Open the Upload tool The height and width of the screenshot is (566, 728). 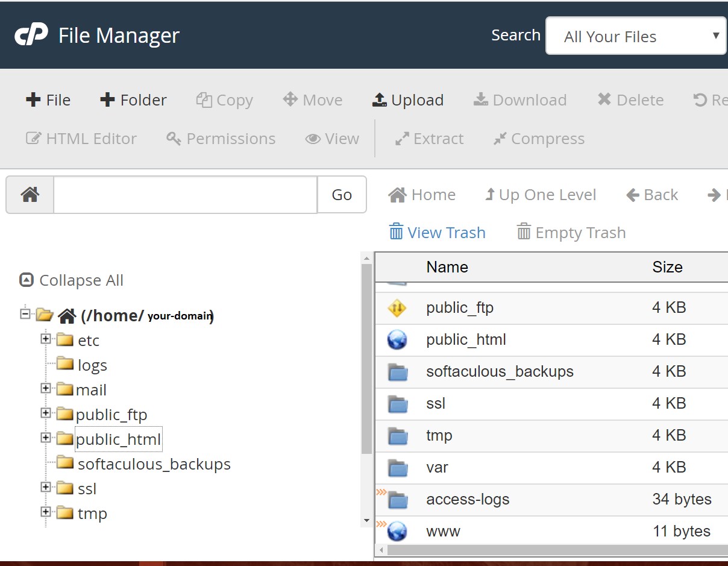click(407, 99)
